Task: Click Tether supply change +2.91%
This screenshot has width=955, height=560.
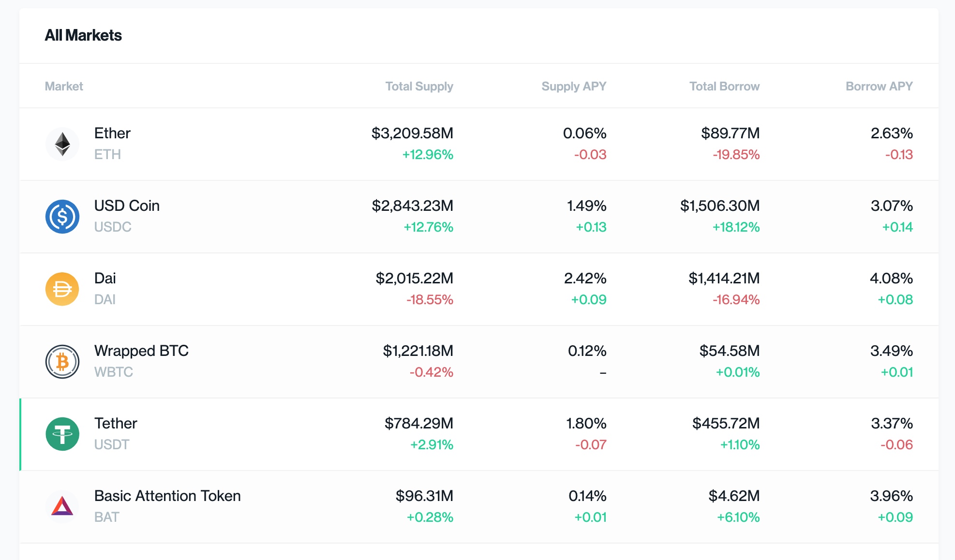Action: point(432,444)
